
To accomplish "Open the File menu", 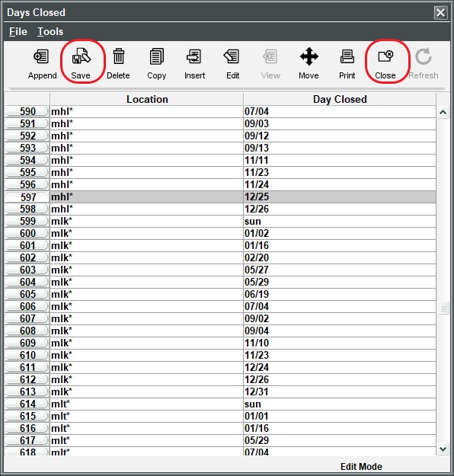I will [18, 31].
